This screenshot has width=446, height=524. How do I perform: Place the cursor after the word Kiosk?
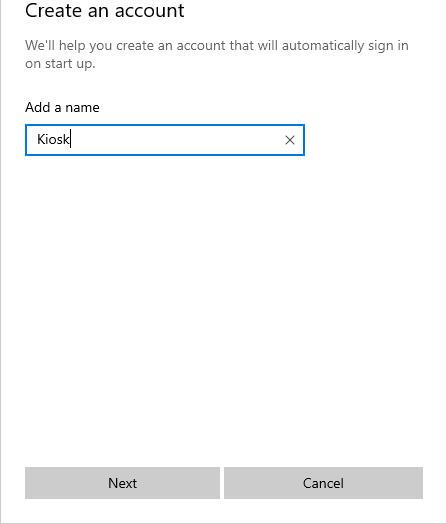[71, 140]
